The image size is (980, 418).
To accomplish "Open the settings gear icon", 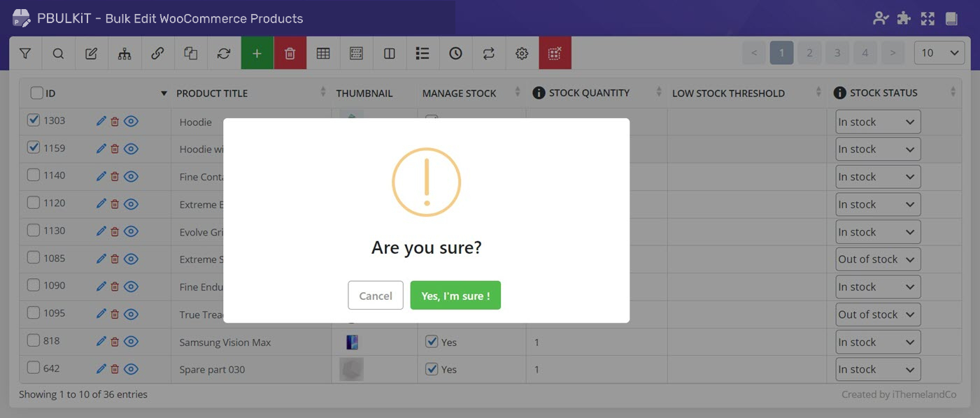I will click(522, 53).
